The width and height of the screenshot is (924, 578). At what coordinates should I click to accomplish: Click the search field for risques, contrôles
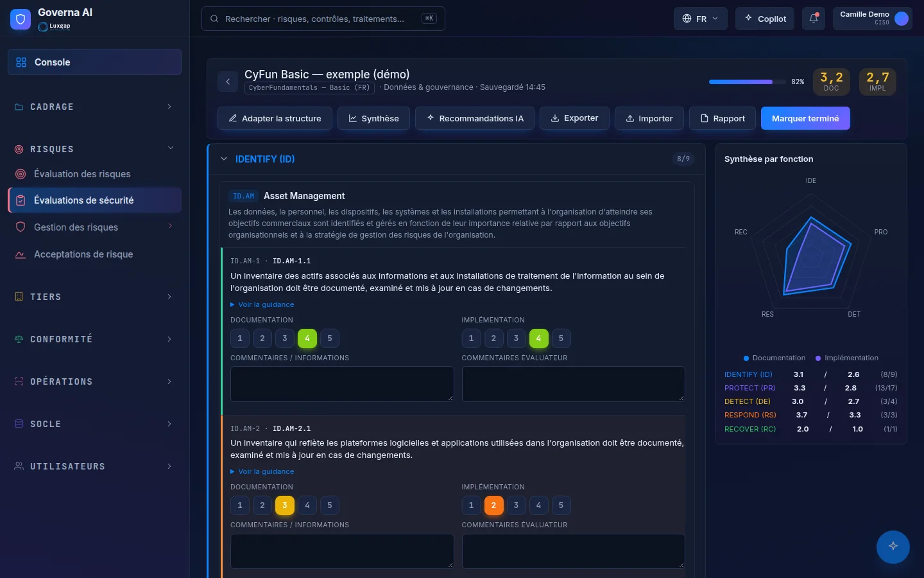(323, 19)
